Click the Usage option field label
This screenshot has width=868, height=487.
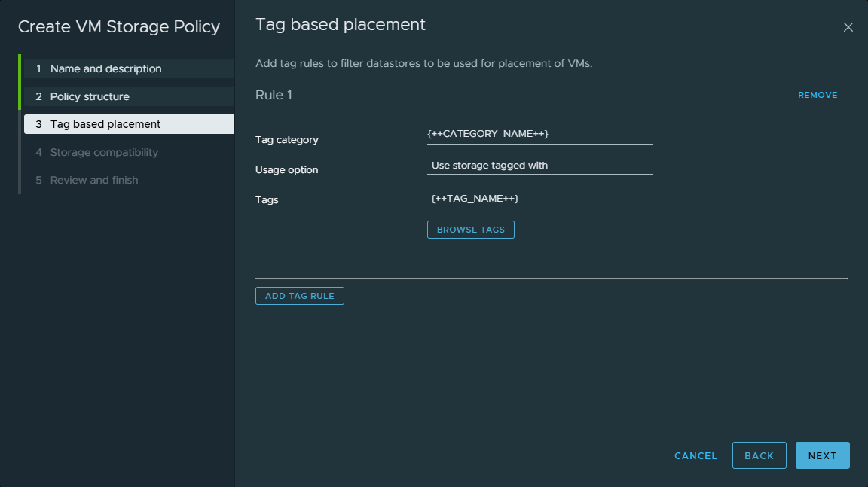tap(287, 169)
